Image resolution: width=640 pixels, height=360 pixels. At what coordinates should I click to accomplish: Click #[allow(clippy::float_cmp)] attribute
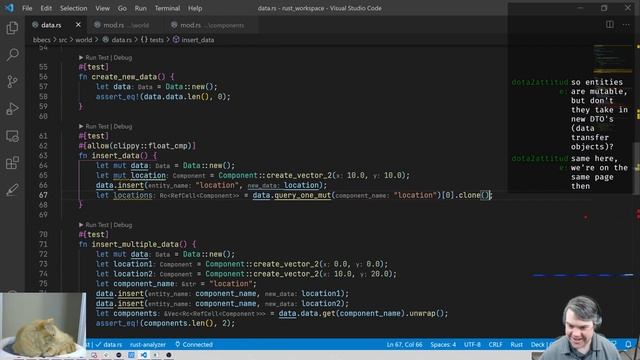click(x=137, y=146)
